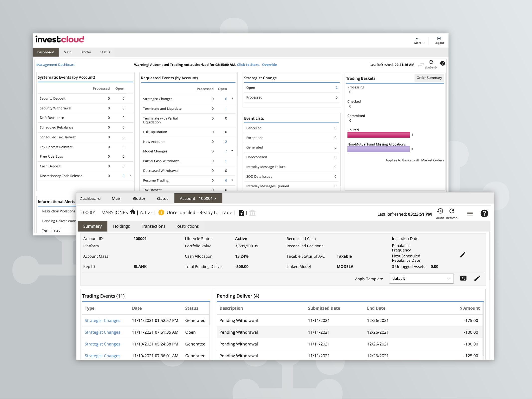Edit rebalance frequency with the pencil icon

pos(463,255)
